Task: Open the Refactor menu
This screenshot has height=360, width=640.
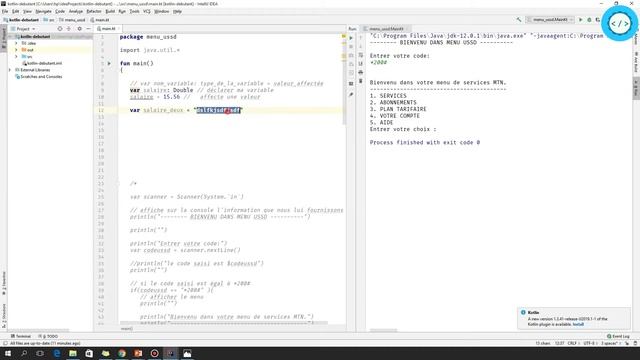Action: (94, 11)
